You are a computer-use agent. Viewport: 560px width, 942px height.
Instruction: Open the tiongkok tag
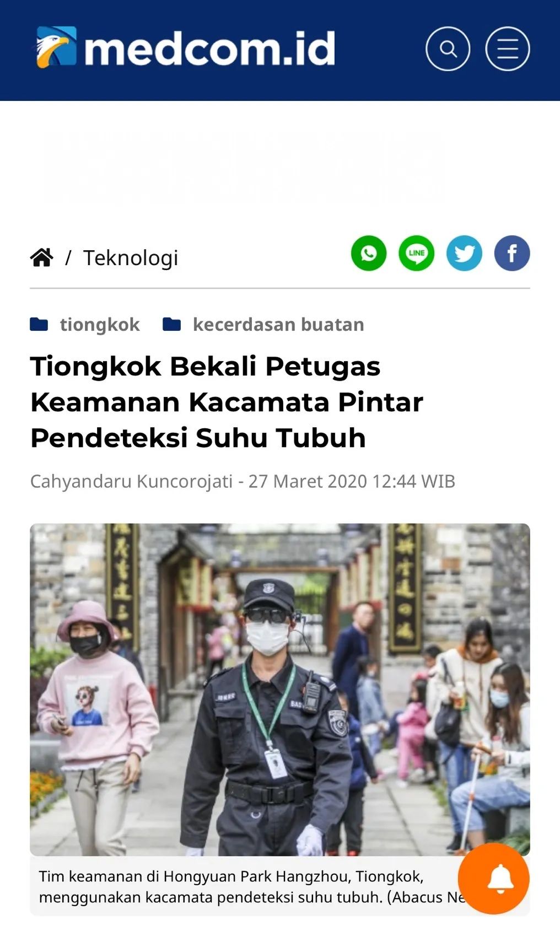click(x=100, y=324)
